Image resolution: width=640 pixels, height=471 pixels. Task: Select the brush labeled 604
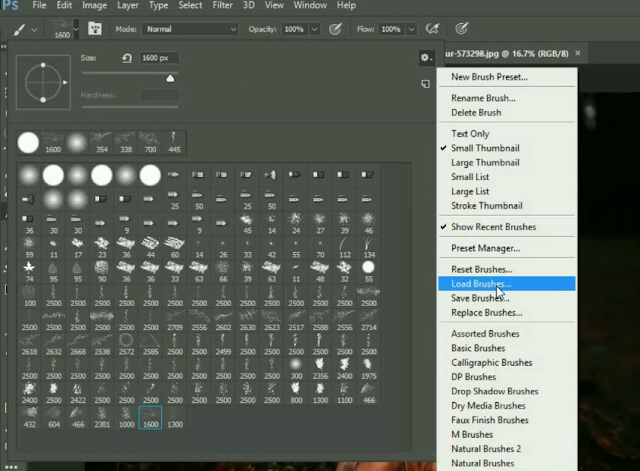tap(53, 418)
